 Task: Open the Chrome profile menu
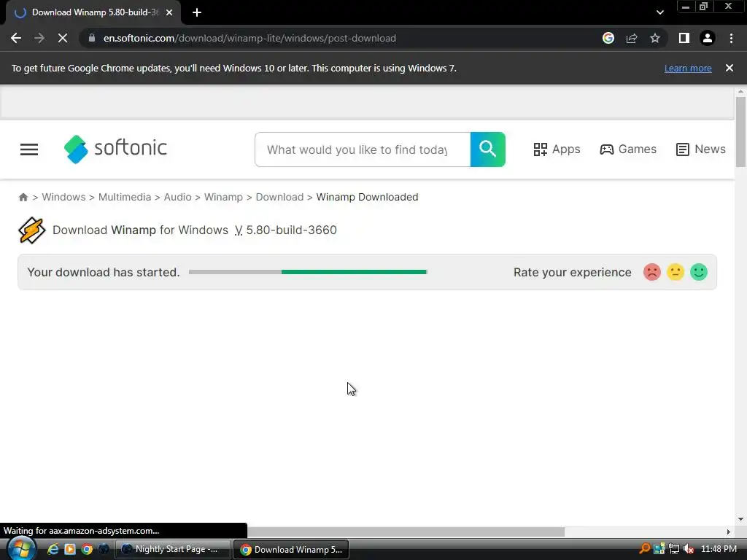pyautogui.click(x=708, y=38)
